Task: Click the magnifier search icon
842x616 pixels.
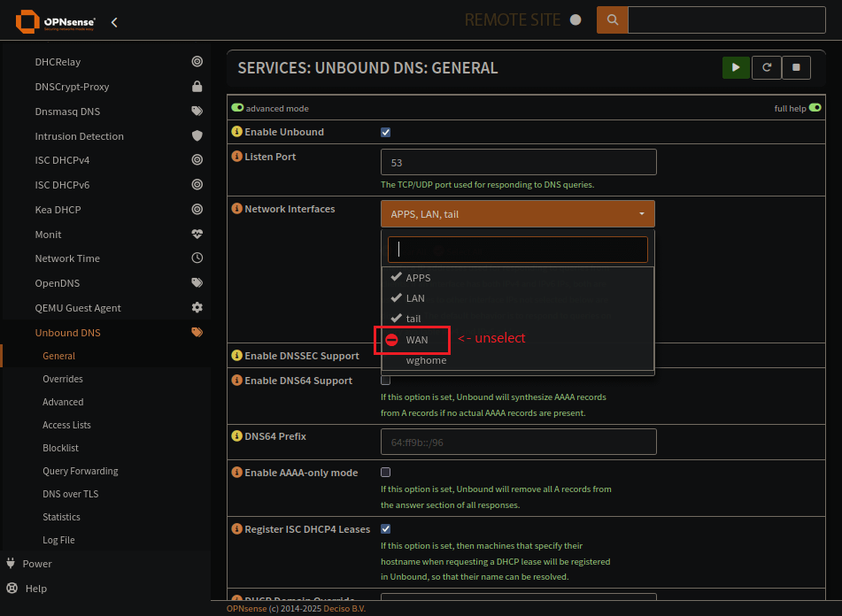Action: pos(612,19)
